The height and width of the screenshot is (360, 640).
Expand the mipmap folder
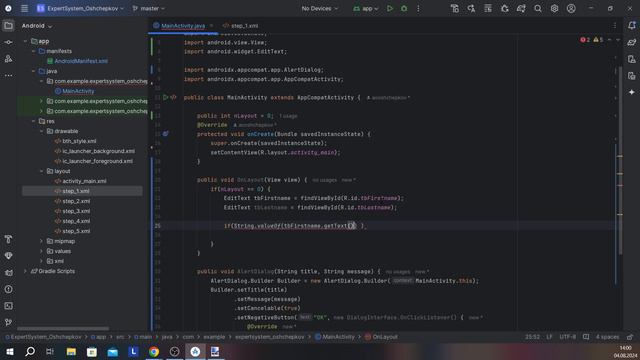coord(41,241)
